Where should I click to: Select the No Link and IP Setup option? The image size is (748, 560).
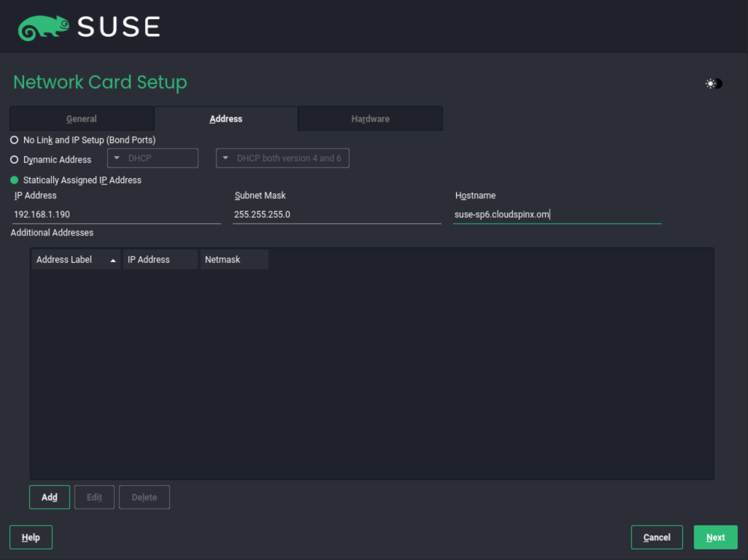[x=14, y=140]
